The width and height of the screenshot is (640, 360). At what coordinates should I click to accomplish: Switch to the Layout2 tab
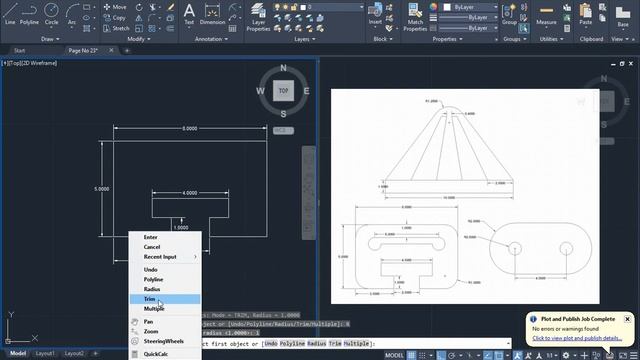tap(74, 353)
